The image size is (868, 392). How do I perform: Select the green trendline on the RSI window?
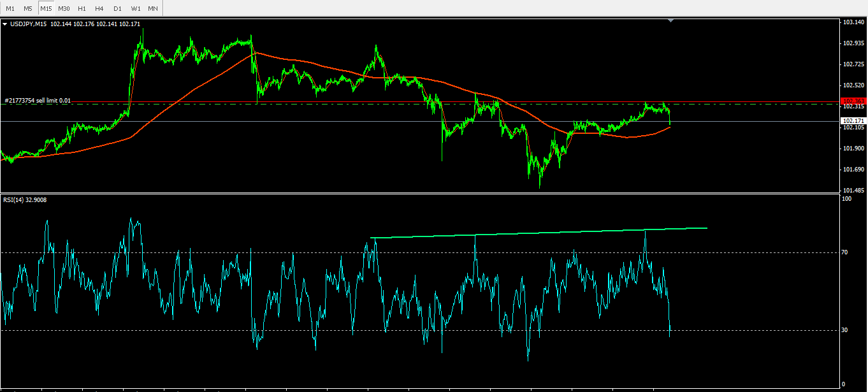539,233
